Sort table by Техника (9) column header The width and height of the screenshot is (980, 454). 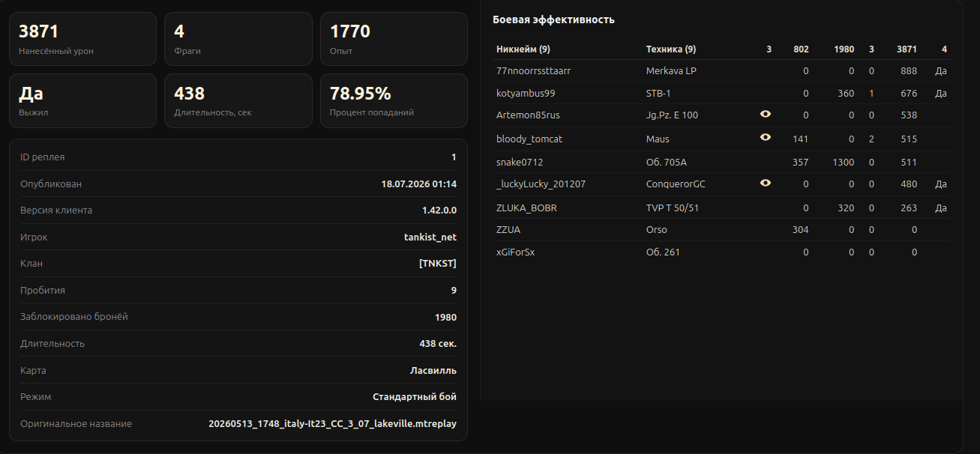pyautogui.click(x=670, y=49)
